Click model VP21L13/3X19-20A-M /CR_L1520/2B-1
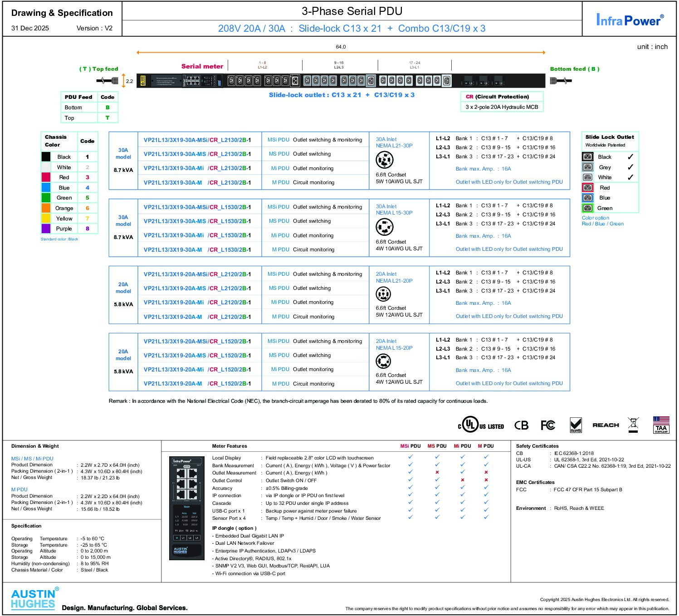Screen dimensions: 679x616 197,383
